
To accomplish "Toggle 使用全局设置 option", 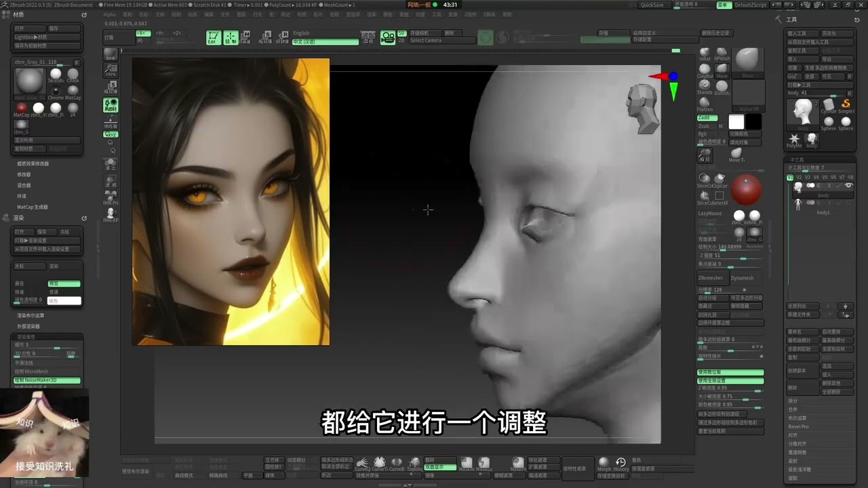I will click(731, 381).
